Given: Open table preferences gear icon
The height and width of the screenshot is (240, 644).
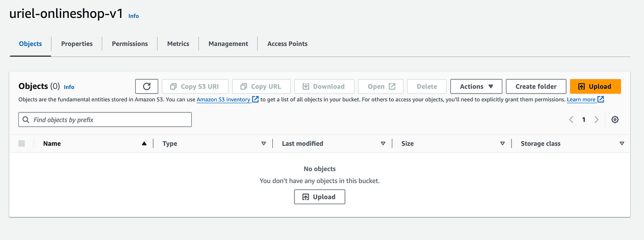Looking at the screenshot, I should 615,120.
